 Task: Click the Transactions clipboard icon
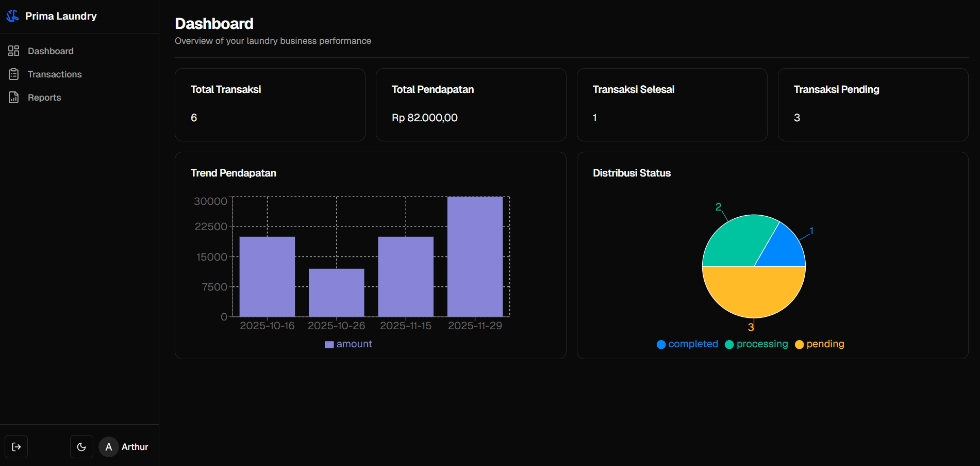point(14,74)
